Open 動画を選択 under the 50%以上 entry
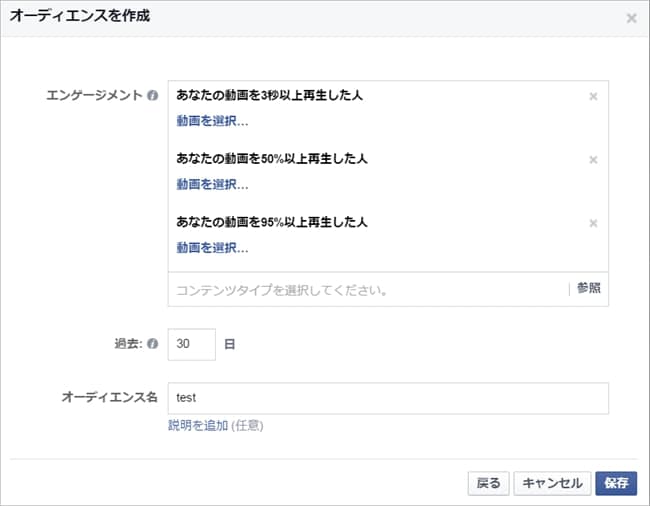The height and width of the screenshot is (506, 650). tap(212, 184)
